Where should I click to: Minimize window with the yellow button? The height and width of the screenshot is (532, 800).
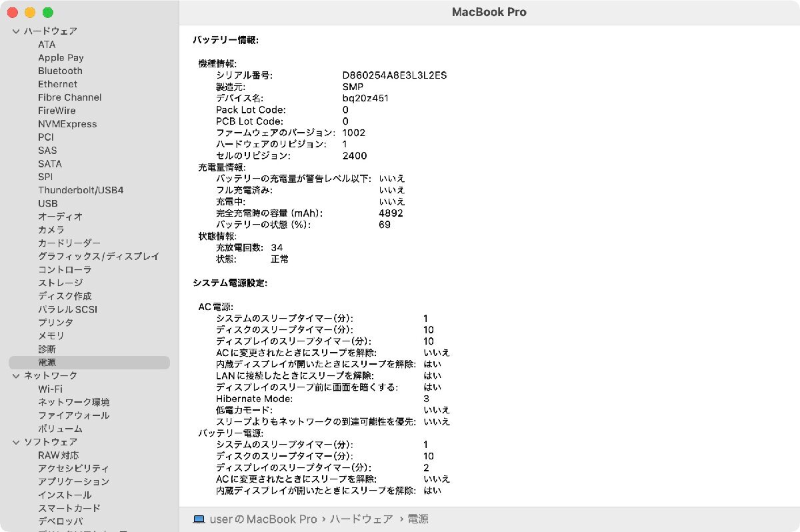pyautogui.click(x=30, y=13)
